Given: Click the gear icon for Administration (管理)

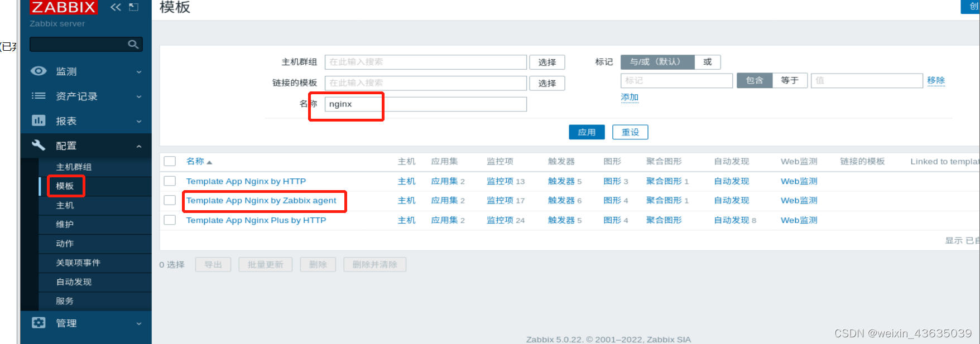Looking at the screenshot, I should [x=39, y=323].
